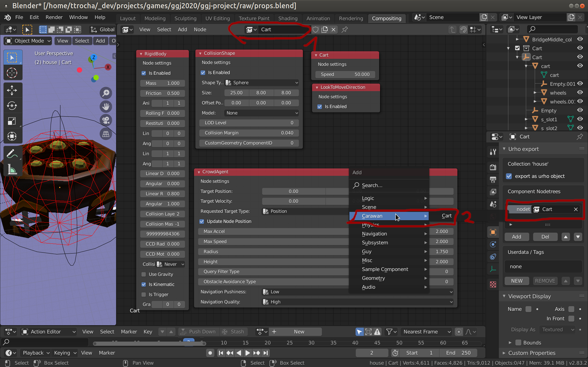Click NEW button under Userdata / Tags
This screenshot has width=588, height=367.
pos(517,281)
